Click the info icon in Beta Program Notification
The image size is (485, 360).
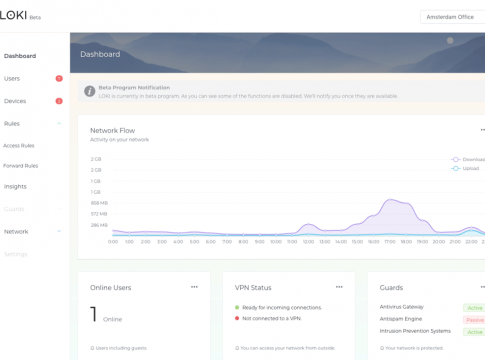[x=89, y=91]
